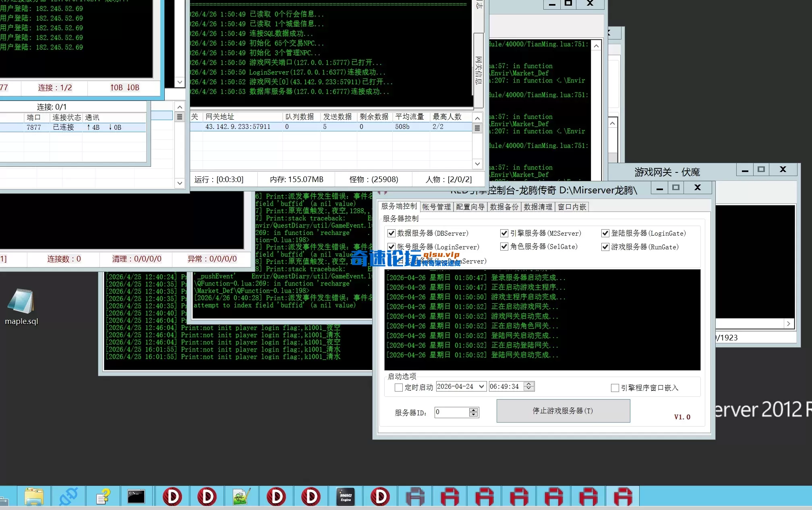Open Notepad++ from the taskbar
Viewport: 812px width, 510px height.
pyautogui.click(x=241, y=496)
